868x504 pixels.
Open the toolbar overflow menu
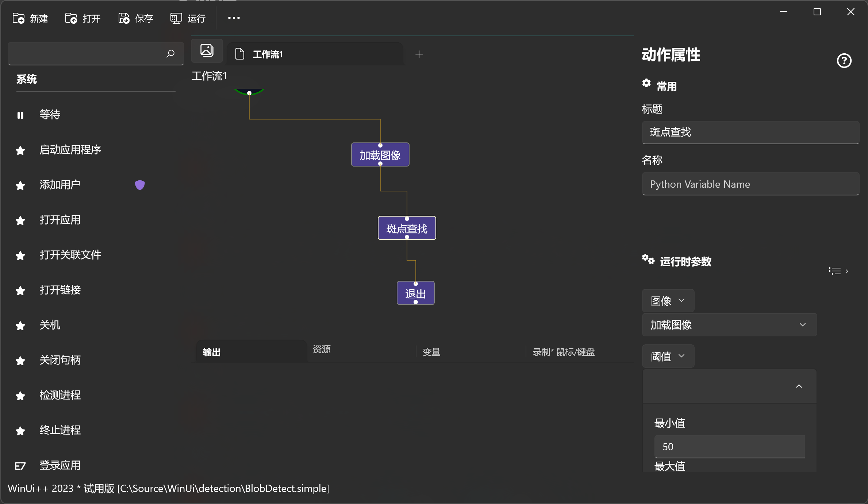234,18
